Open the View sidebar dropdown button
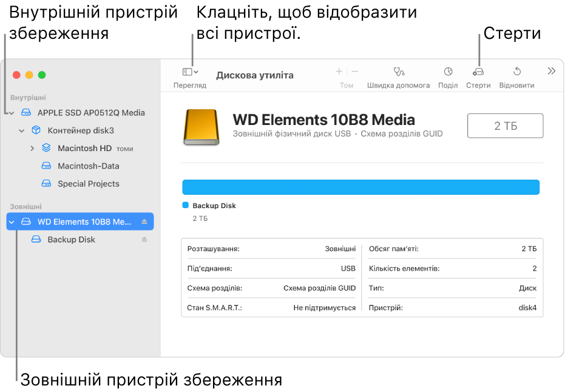Image resolution: width=565 pixels, height=392 pixels. (x=191, y=72)
